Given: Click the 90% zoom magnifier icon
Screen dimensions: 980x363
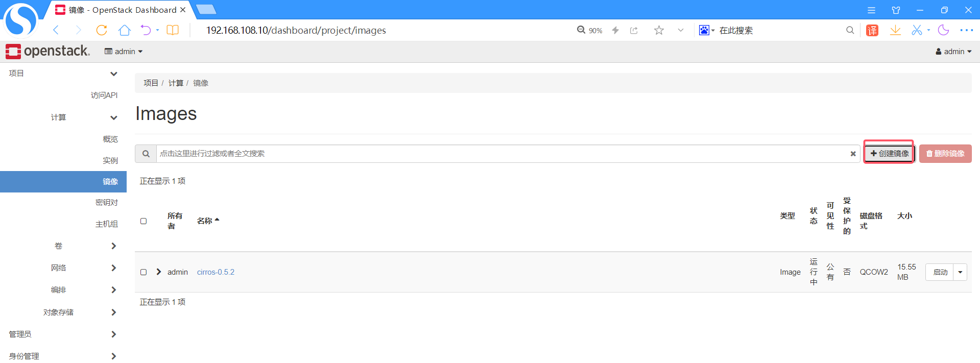Looking at the screenshot, I should (x=581, y=30).
